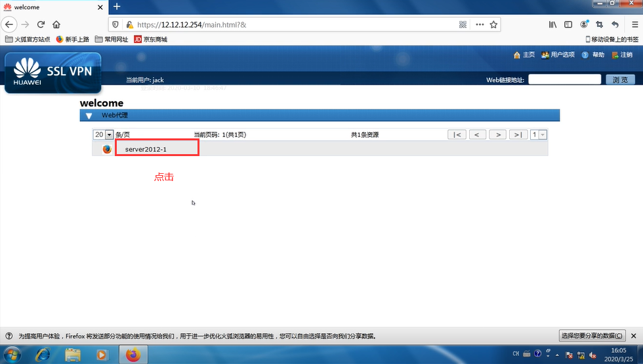
Task: Go to first page button
Action: [457, 134]
